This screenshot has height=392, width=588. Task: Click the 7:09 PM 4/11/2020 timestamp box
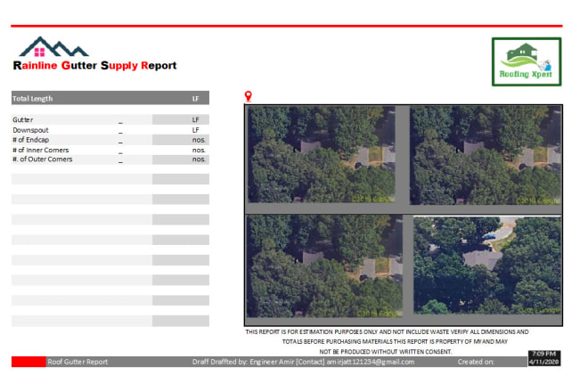pyautogui.click(x=544, y=358)
